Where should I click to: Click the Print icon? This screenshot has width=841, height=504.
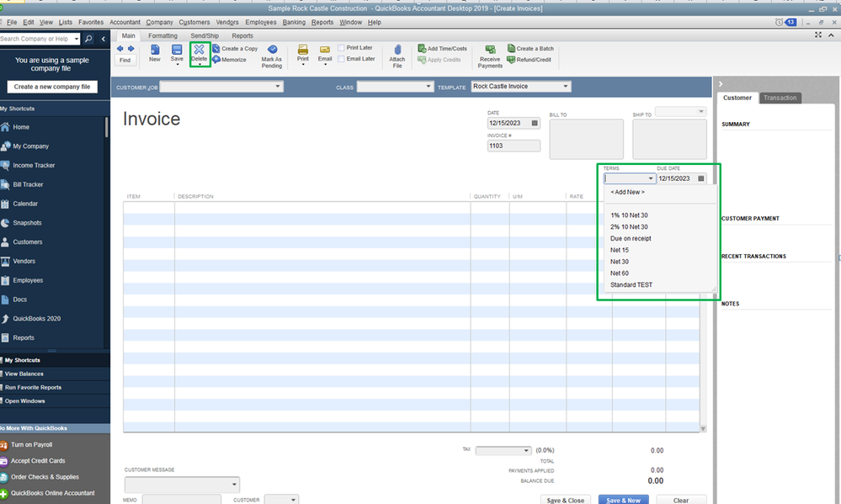click(303, 50)
